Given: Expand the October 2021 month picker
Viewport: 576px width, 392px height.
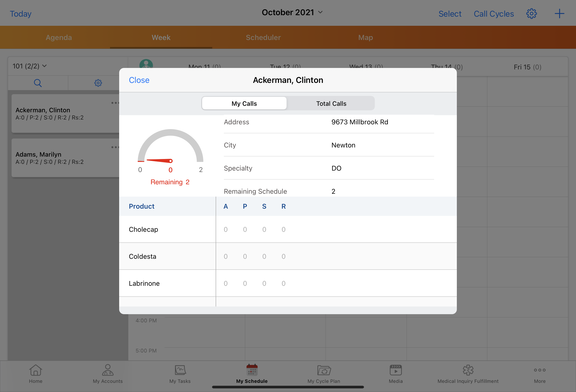Looking at the screenshot, I should pos(292,12).
